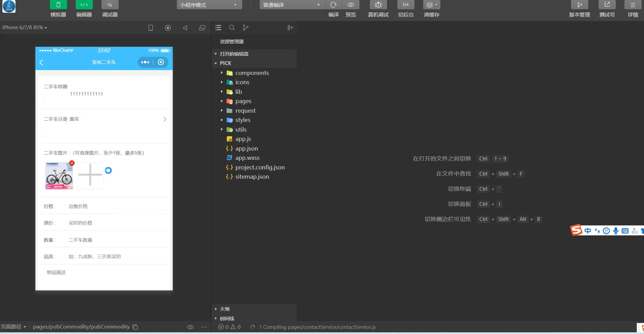Viewport: 644px width, 334px height.
Task: Expand the components folder
Action: click(254, 73)
